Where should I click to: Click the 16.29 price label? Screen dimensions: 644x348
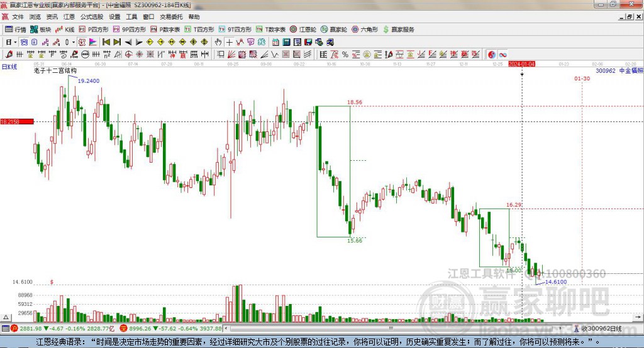click(514, 205)
